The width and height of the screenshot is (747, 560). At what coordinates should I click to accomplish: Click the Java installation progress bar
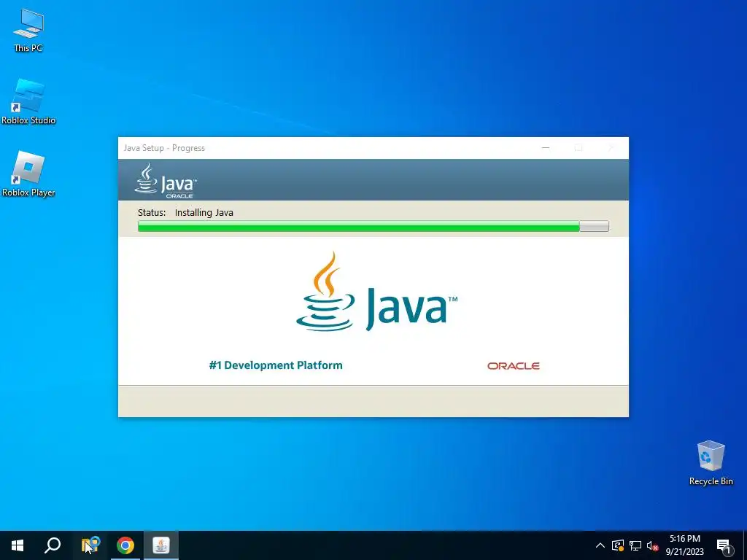coord(373,226)
